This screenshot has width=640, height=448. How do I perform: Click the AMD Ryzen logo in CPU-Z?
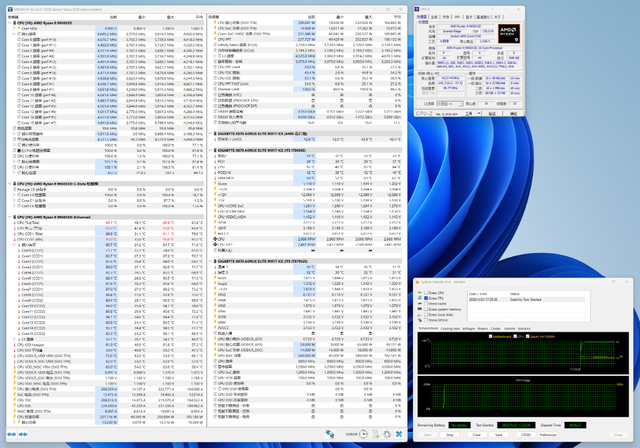point(509,34)
